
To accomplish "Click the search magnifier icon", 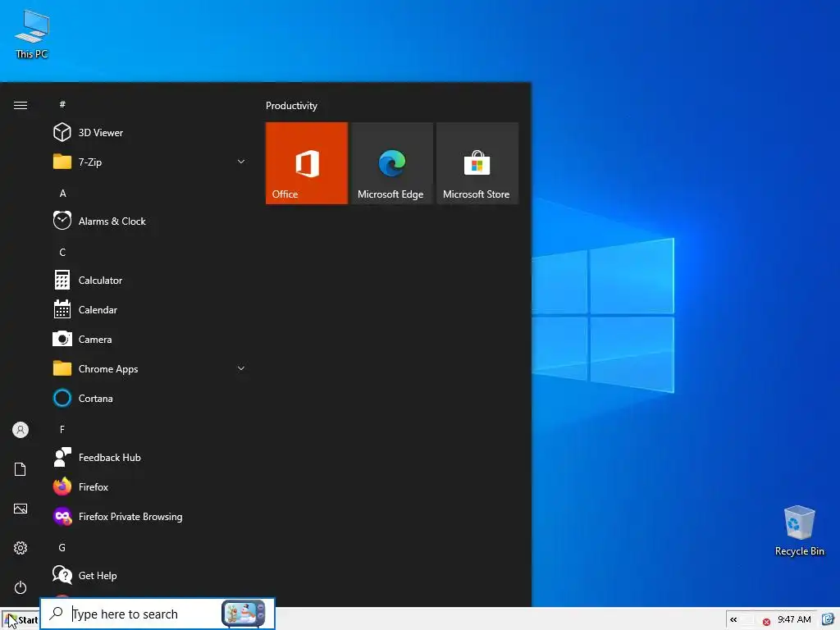I will 57,614.
